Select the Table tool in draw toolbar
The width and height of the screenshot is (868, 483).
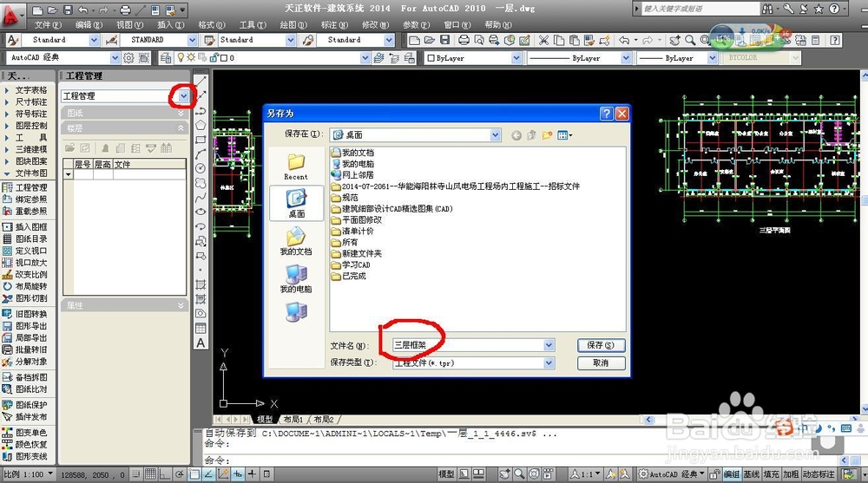point(201,328)
